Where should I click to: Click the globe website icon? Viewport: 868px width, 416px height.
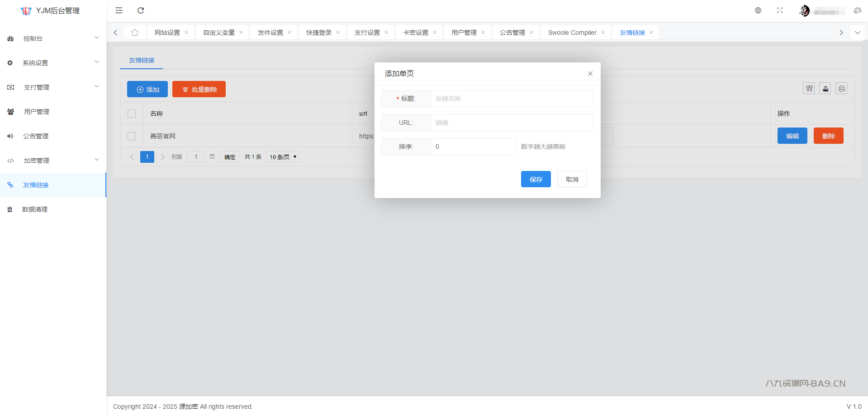click(x=758, y=10)
